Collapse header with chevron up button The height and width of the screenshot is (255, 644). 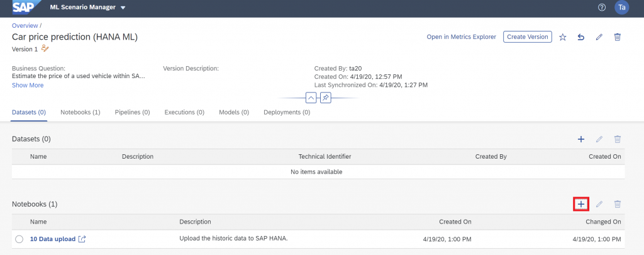(311, 98)
